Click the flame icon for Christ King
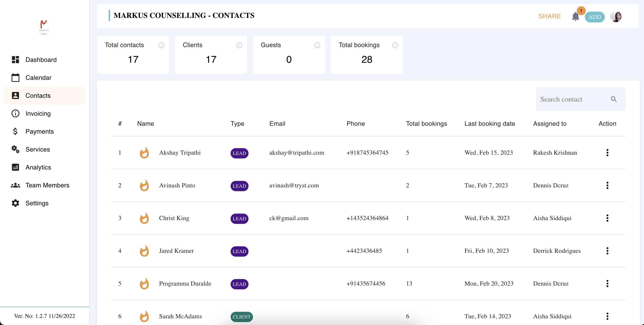Image resolution: width=644 pixels, height=325 pixels. coord(144,218)
